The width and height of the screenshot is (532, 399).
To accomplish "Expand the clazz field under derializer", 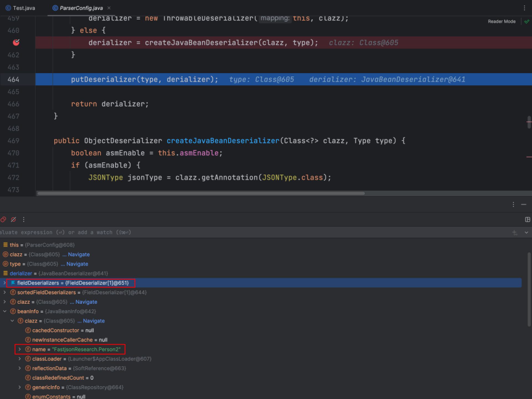I will [x=4, y=302].
